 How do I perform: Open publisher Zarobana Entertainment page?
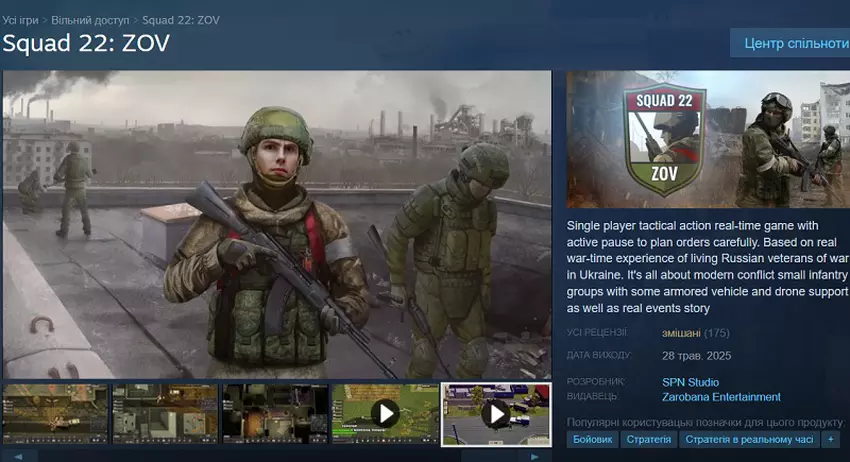(721, 397)
